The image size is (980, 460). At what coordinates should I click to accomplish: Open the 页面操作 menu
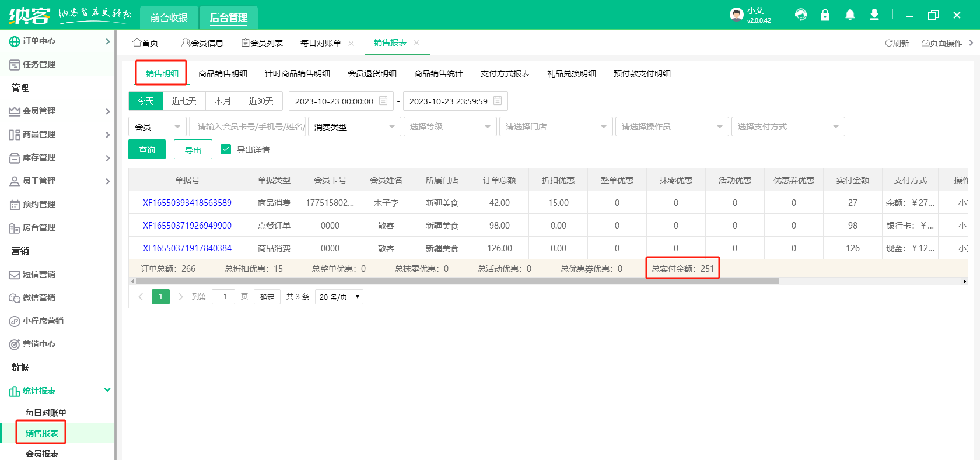942,43
